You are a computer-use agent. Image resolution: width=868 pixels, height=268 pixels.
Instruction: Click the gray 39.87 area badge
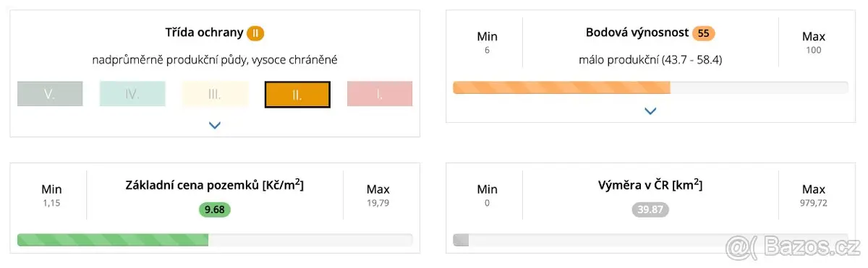click(650, 209)
